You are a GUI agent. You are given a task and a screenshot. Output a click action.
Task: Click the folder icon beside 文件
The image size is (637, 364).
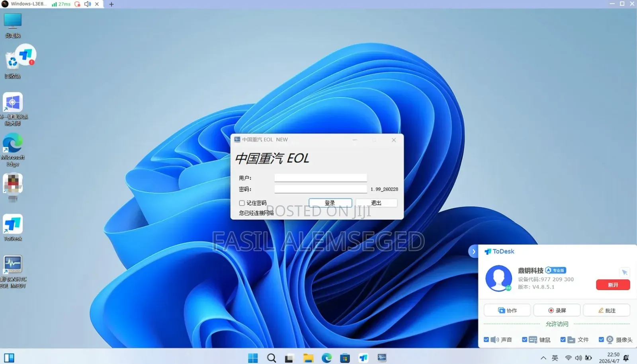pos(571,340)
